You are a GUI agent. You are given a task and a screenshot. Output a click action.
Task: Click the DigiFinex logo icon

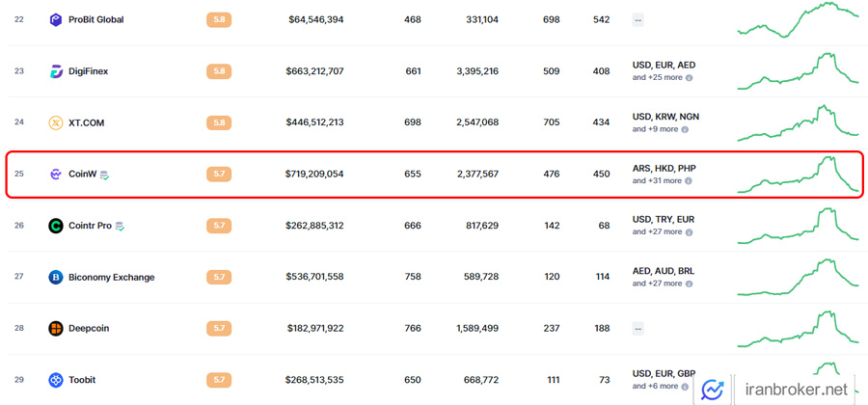[x=56, y=71]
